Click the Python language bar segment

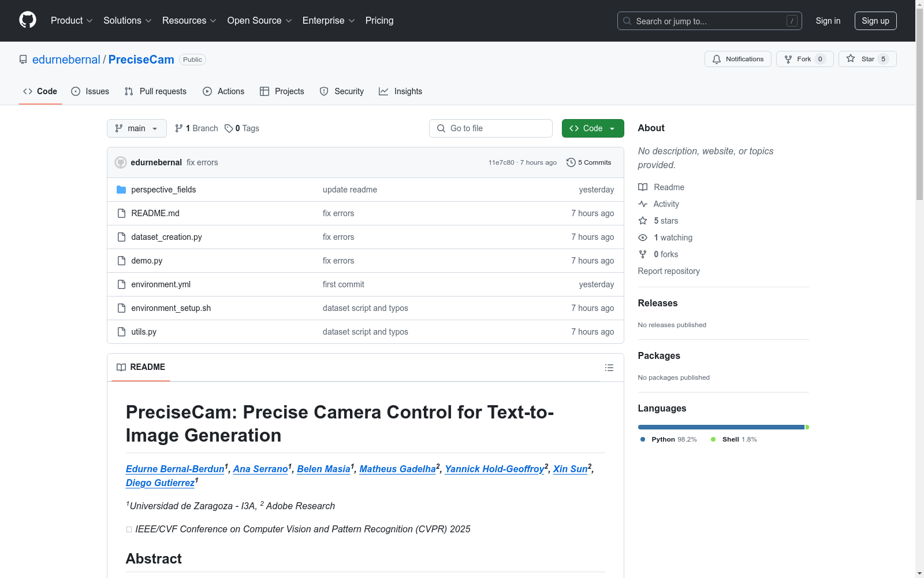(x=721, y=427)
